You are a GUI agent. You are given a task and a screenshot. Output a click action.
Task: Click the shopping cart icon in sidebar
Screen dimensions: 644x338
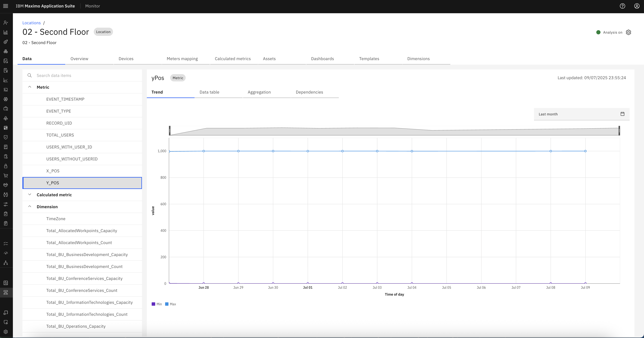[x=6, y=176]
